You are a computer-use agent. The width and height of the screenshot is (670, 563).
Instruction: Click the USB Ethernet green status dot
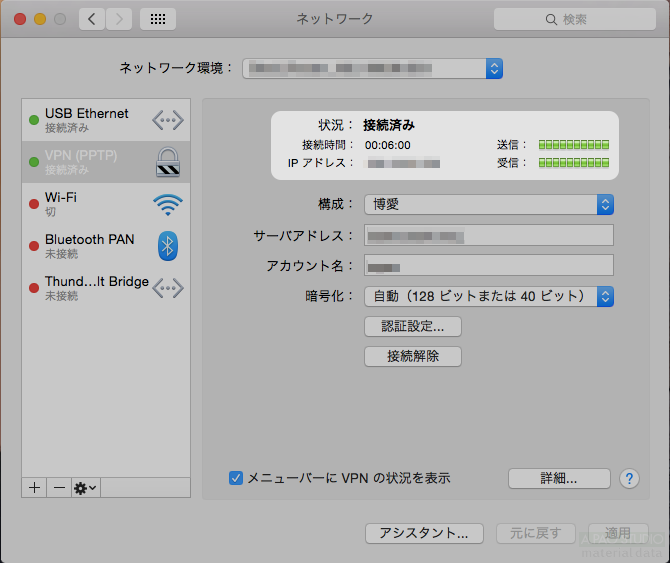pyautogui.click(x=34, y=120)
